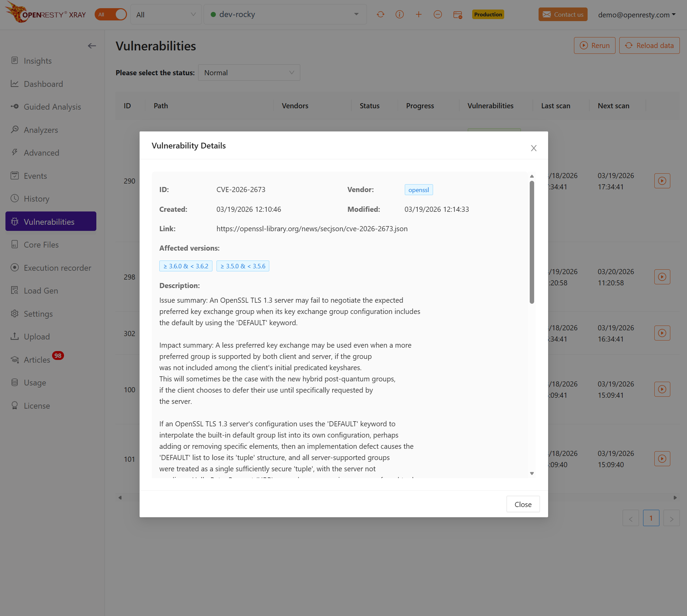Viewport: 687px width, 616px height.
Task: Click the openssl vendor tag
Action: [418, 190]
